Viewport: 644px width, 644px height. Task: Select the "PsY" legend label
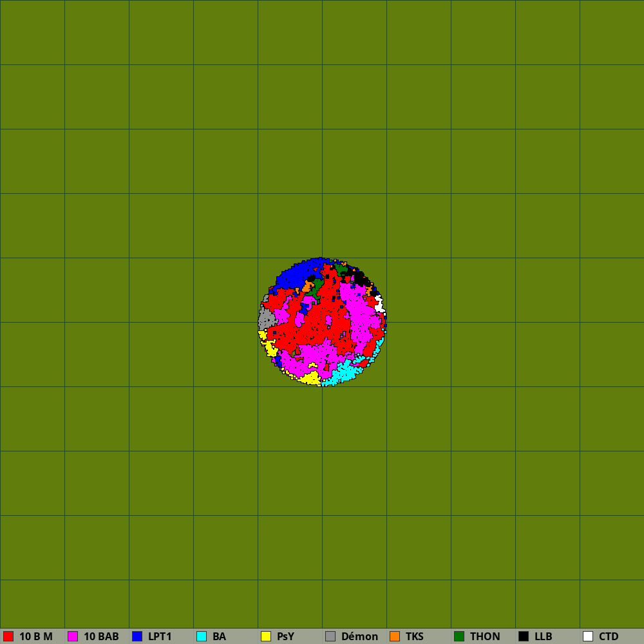coord(285,636)
